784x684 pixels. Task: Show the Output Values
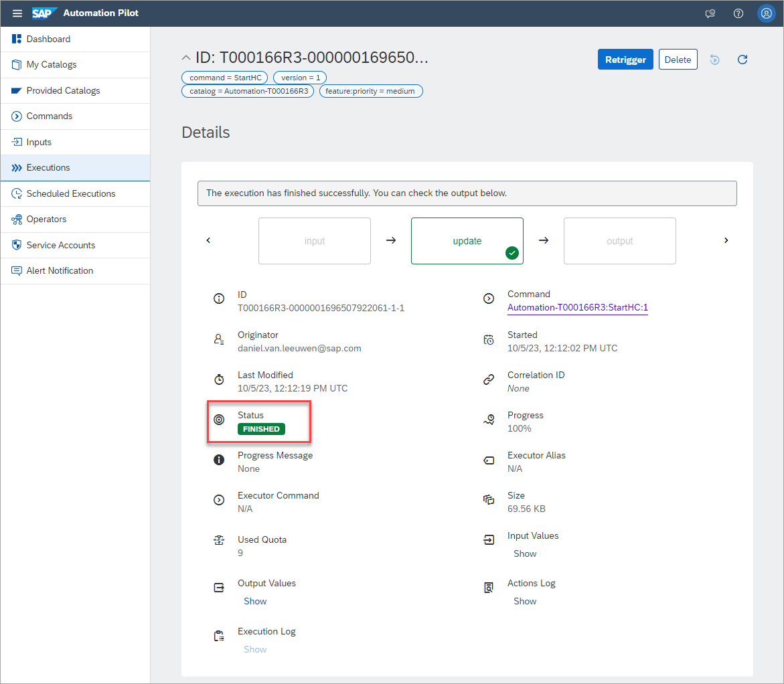pyautogui.click(x=255, y=601)
